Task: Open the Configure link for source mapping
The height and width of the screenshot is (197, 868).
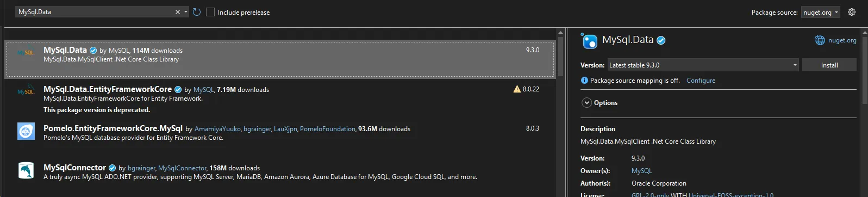Action: 701,81
